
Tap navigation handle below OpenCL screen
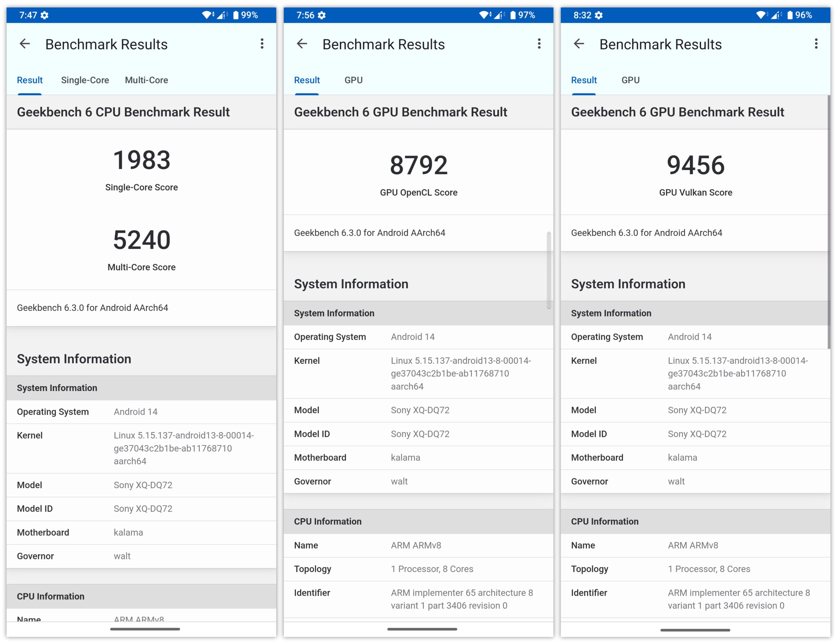point(422,629)
